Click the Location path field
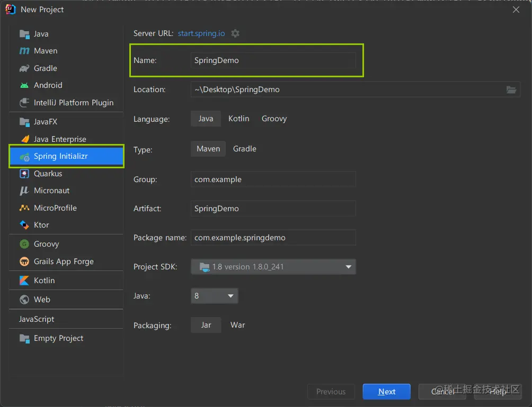532x407 pixels. [355, 89]
